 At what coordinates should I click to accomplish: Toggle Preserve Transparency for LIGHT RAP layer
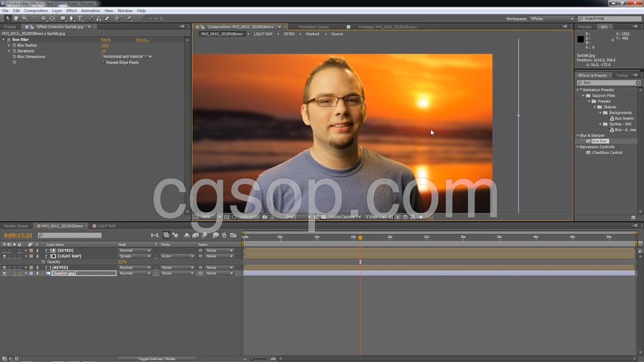coord(156,256)
